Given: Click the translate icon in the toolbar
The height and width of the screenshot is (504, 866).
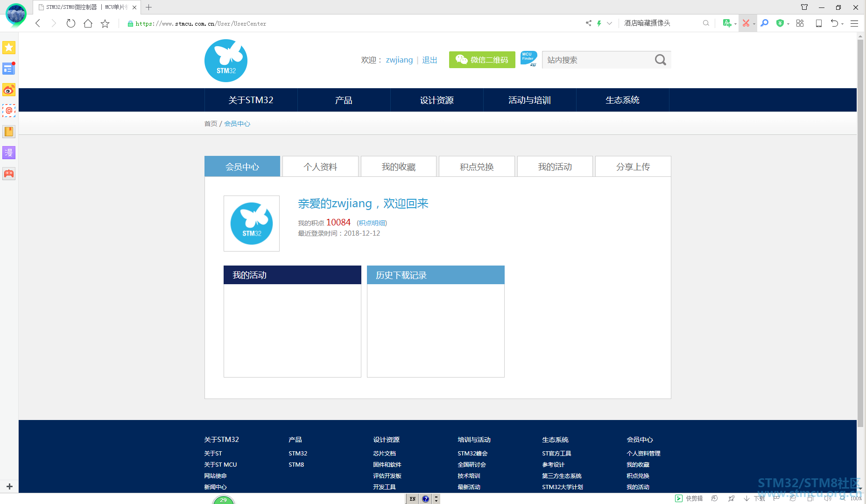Looking at the screenshot, I should [x=727, y=23].
